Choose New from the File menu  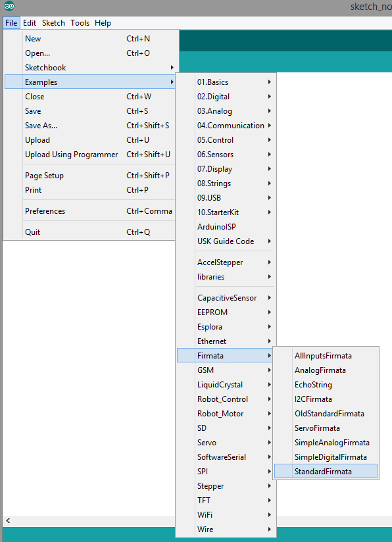click(90, 39)
